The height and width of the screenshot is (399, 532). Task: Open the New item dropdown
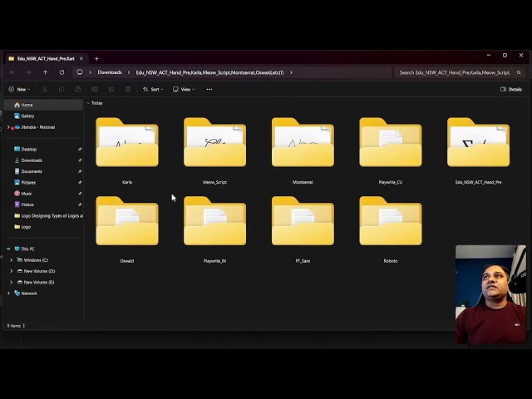click(19, 89)
